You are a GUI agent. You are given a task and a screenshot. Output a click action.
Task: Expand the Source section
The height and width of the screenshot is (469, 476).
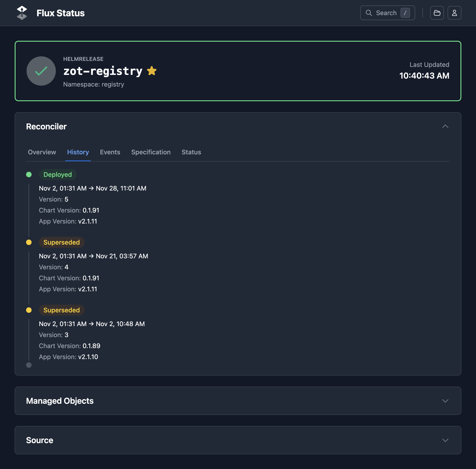click(445, 440)
